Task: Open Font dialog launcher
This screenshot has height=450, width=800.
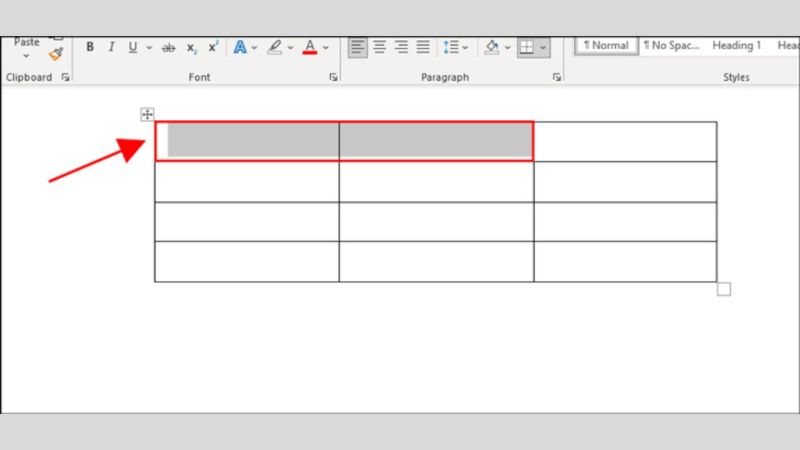Action: (333, 77)
